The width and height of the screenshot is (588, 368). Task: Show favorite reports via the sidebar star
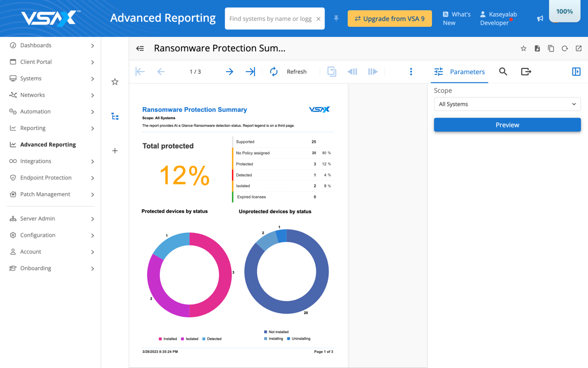(115, 82)
